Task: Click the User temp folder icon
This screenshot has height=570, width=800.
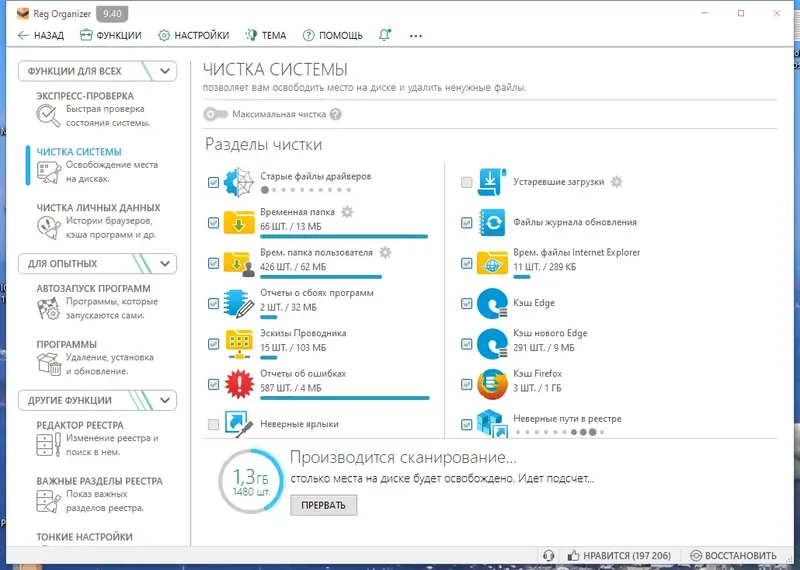Action: click(239, 263)
